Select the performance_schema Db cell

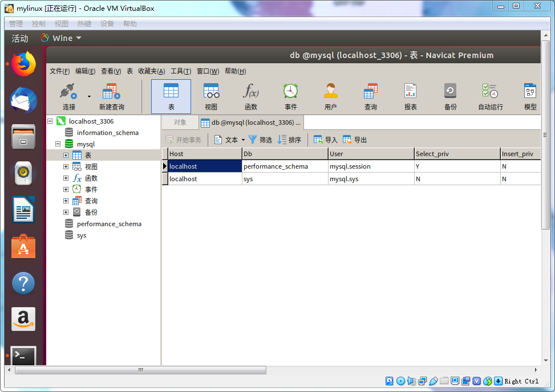pyautogui.click(x=285, y=166)
